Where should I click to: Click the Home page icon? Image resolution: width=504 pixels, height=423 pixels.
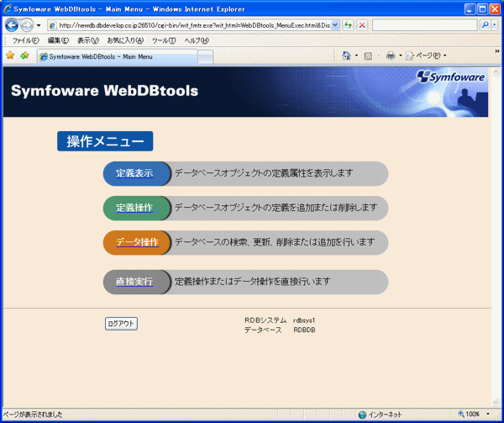(346, 56)
